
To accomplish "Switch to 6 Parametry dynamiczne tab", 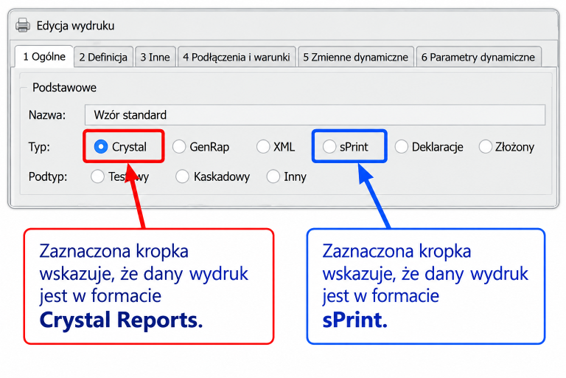I will tap(478, 57).
